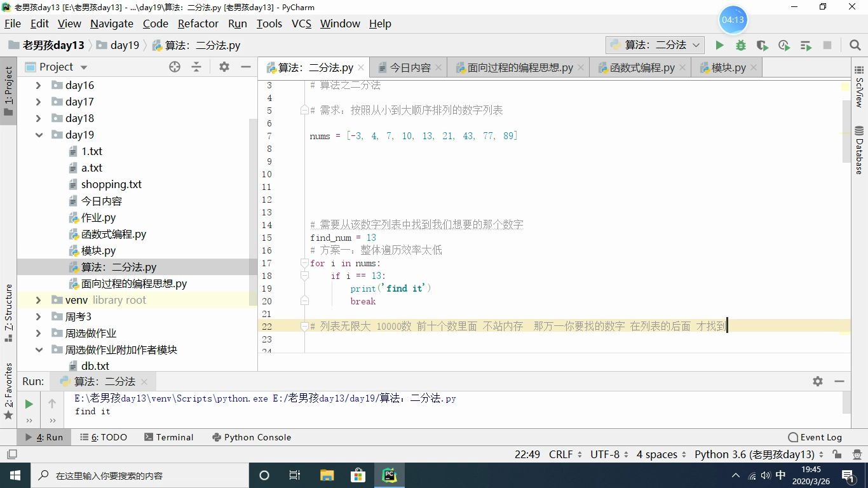
Task: Start debugging with the Debug icon
Action: point(741,45)
